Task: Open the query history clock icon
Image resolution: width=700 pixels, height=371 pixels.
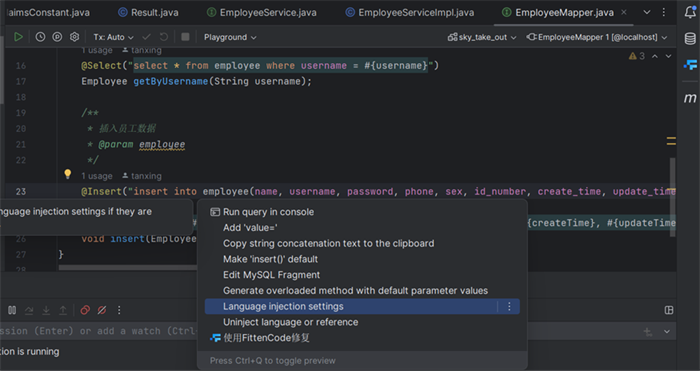Action: pyautogui.click(x=40, y=37)
